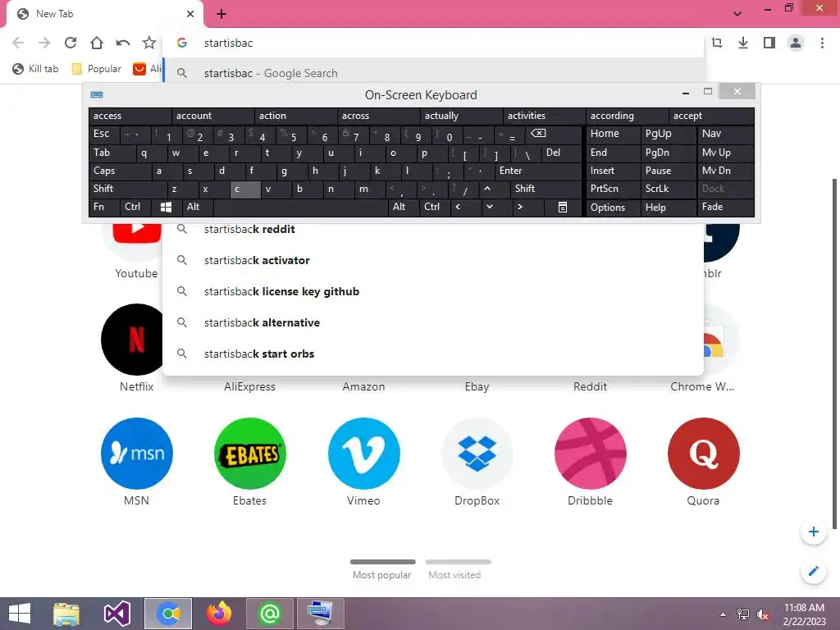The image size is (840, 630).
Task: Select the 'startisback activator' suggestion
Action: pyautogui.click(x=433, y=260)
